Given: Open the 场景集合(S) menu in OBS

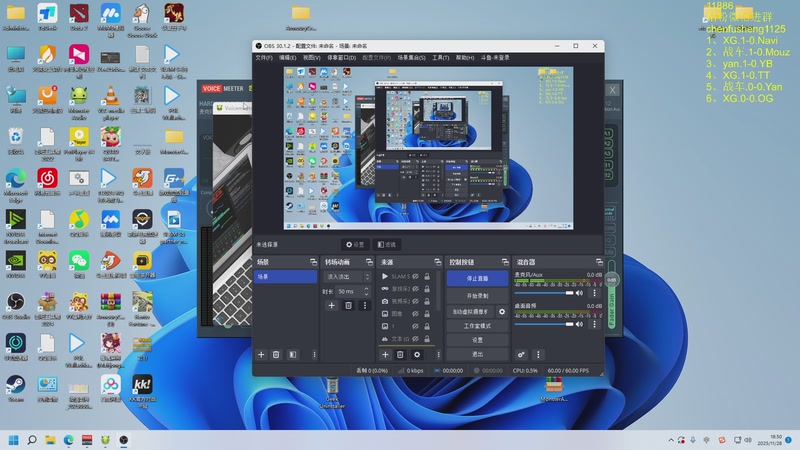Looking at the screenshot, I should [412, 58].
